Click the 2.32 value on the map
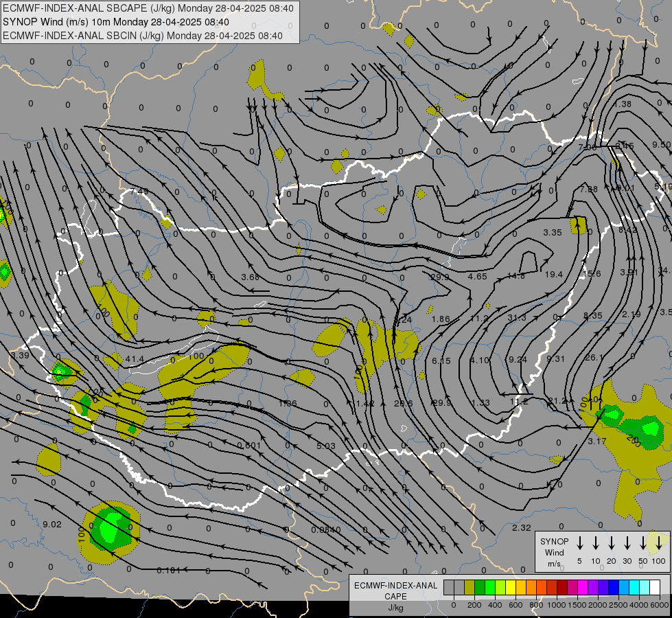This screenshot has width=672, height=618. point(522,527)
